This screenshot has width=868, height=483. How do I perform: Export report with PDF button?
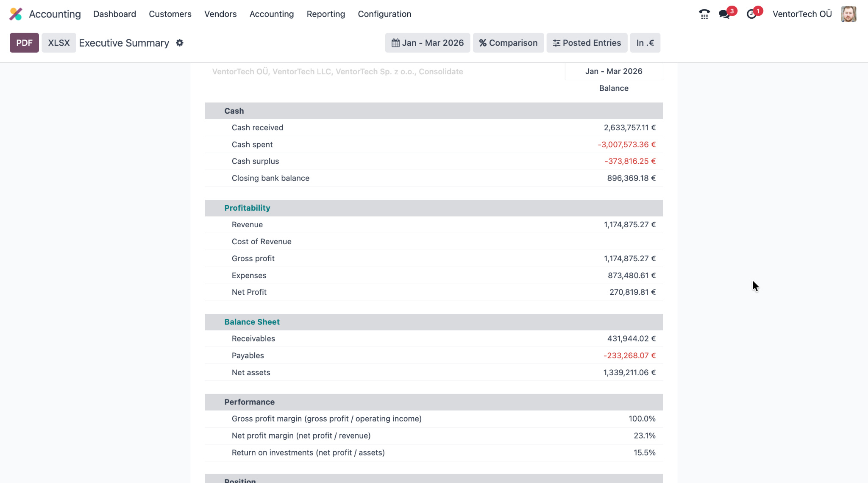click(x=24, y=43)
